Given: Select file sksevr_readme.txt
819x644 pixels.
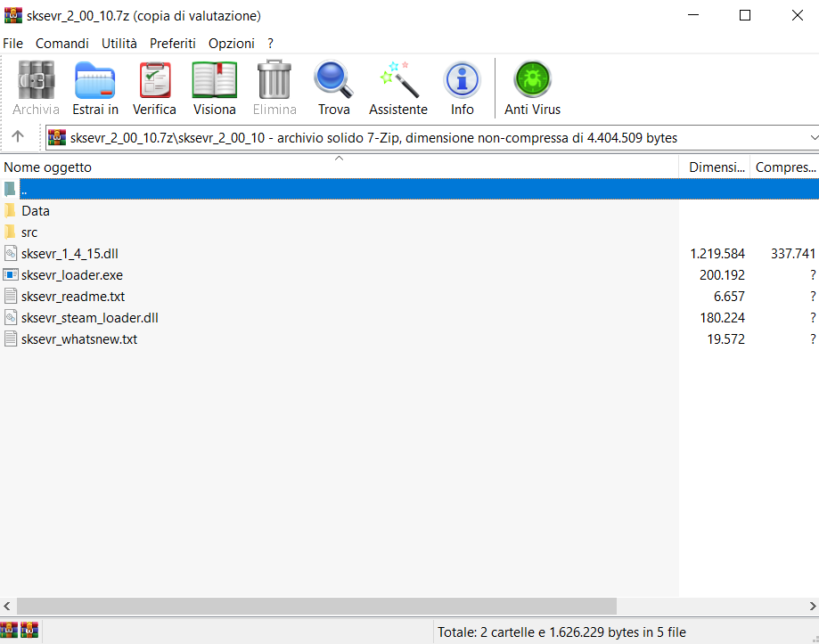Looking at the screenshot, I should coord(73,297).
